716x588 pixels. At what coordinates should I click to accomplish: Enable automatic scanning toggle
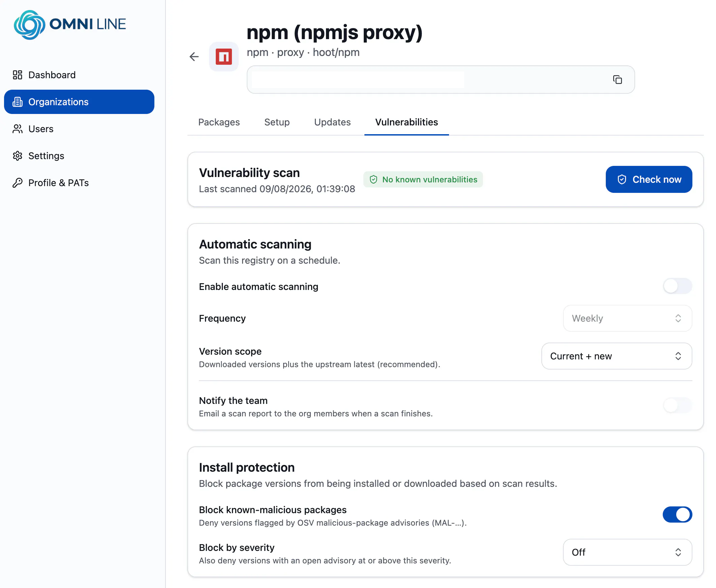677,286
